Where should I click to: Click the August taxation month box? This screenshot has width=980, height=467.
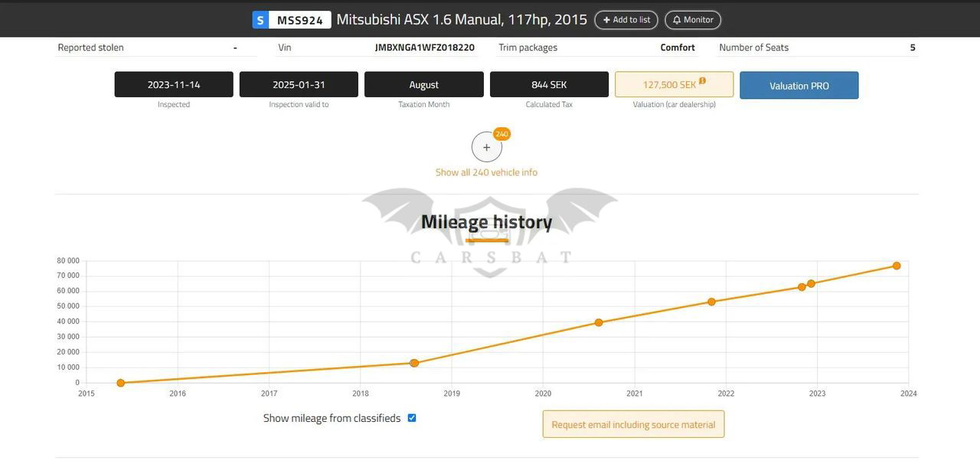pos(423,85)
